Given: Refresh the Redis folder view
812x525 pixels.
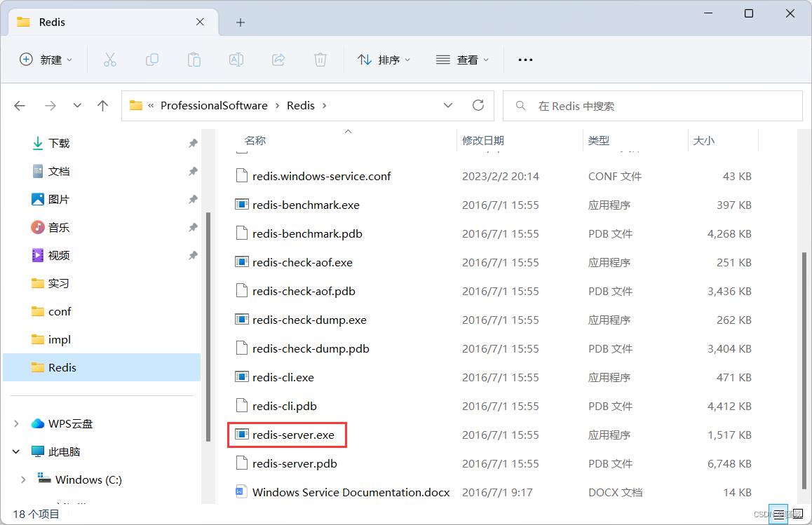Looking at the screenshot, I should [478, 105].
